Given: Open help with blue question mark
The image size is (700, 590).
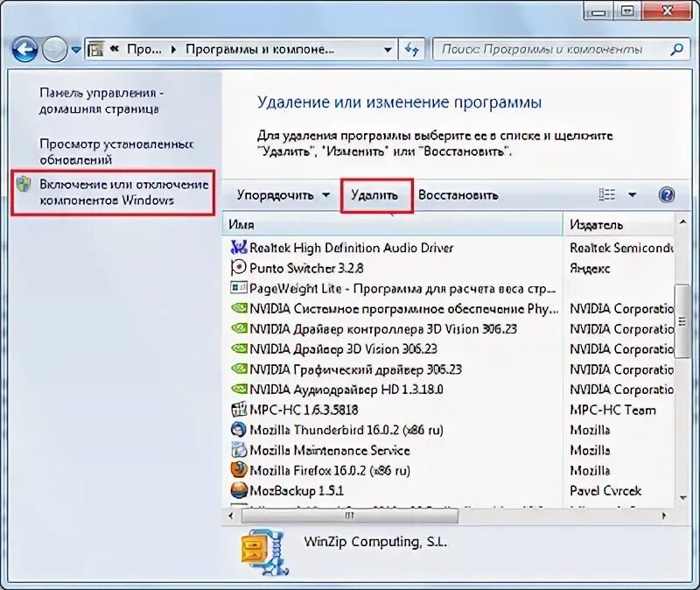Looking at the screenshot, I should click(x=667, y=194).
